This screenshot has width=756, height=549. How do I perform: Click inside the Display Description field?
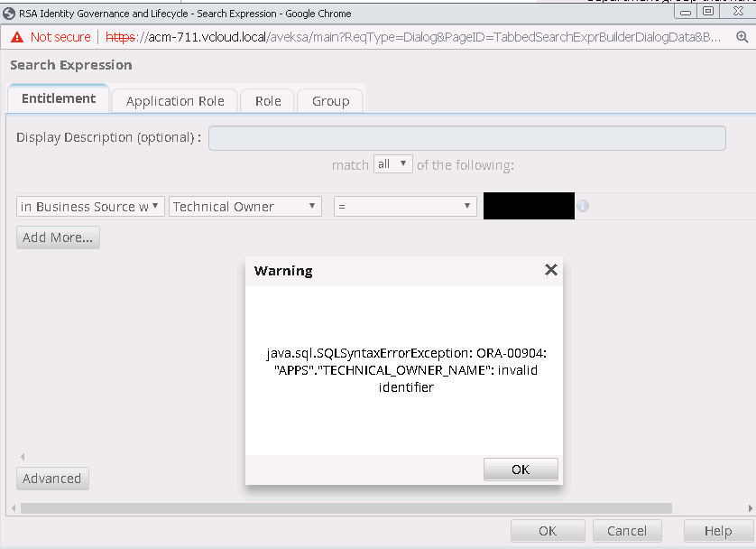coord(466,137)
